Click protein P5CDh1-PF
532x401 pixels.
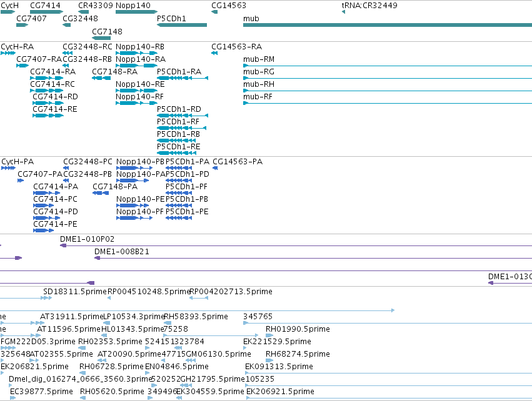[x=187, y=187]
